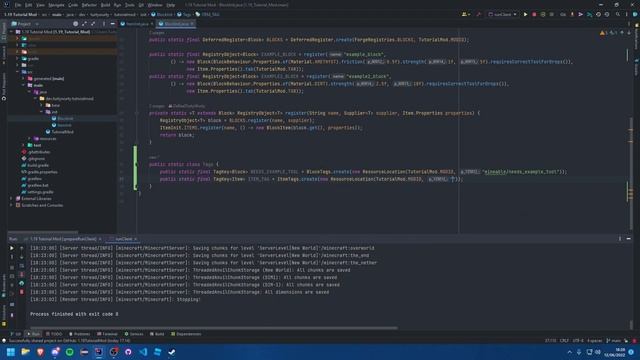
Task: Click the rerun play icon in Run panel
Action: pos(11,248)
